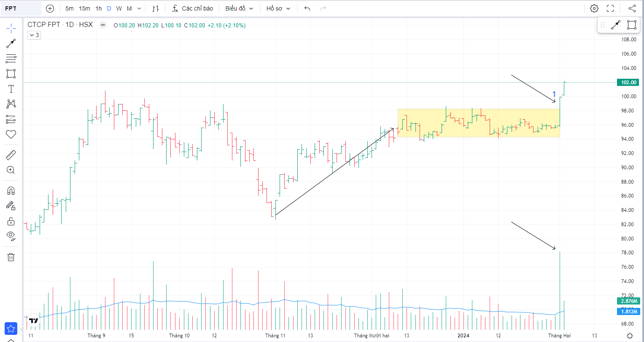This screenshot has width=644, height=342.
Task: Open chart settings gear in top bar
Action: pos(594,8)
